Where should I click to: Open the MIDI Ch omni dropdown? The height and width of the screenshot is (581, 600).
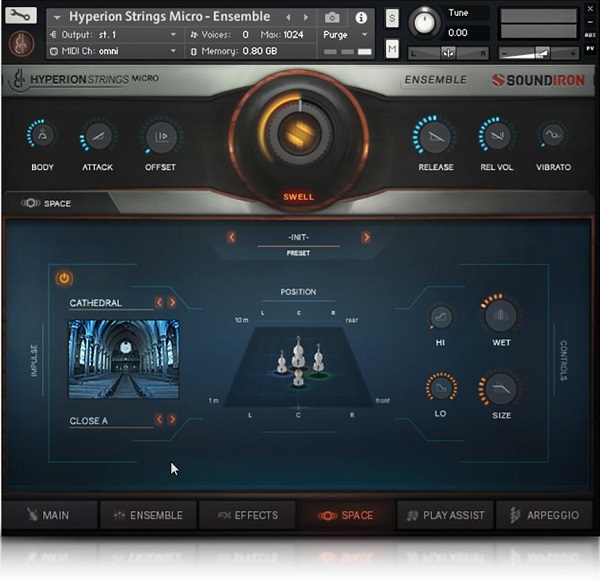click(114, 51)
